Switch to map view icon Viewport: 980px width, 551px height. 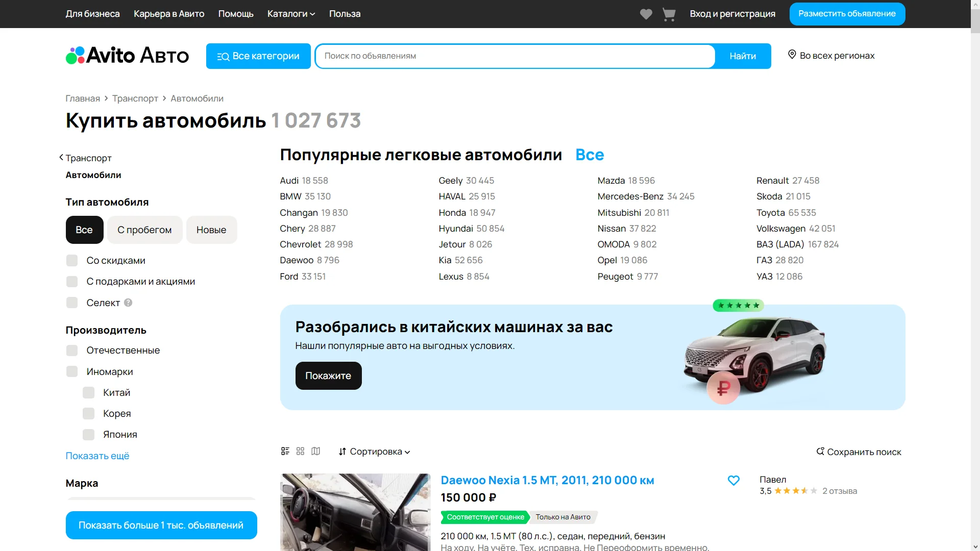316,451
